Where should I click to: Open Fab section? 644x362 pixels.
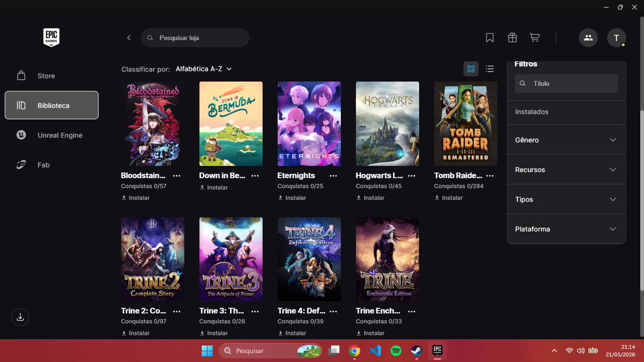(x=52, y=165)
